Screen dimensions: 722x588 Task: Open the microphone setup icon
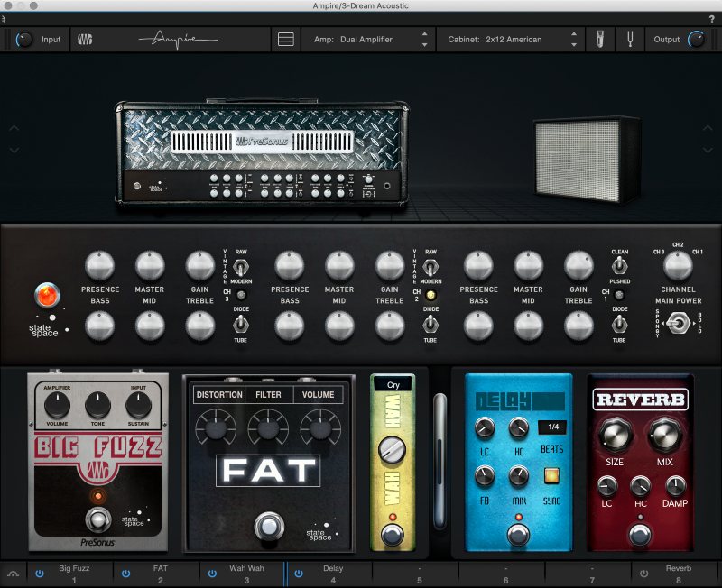click(x=598, y=40)
